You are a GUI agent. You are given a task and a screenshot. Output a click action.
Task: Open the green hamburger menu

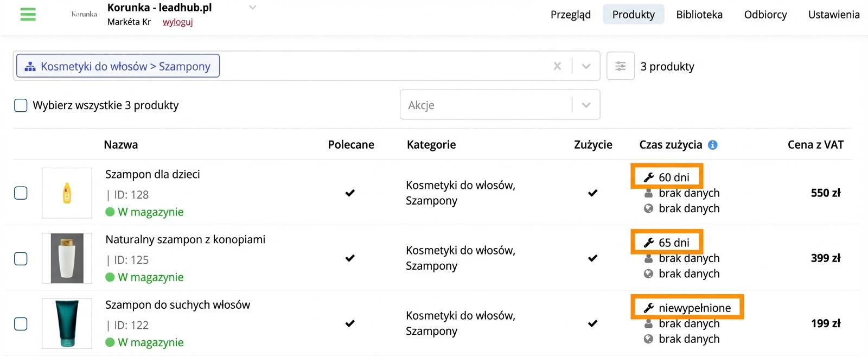point(28,14)
